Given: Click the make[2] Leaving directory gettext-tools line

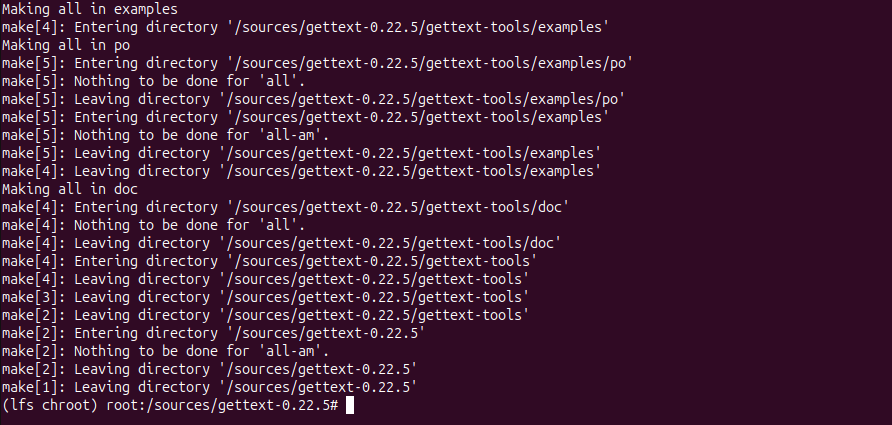Looking at the screenshot, I should click(264, 315).
